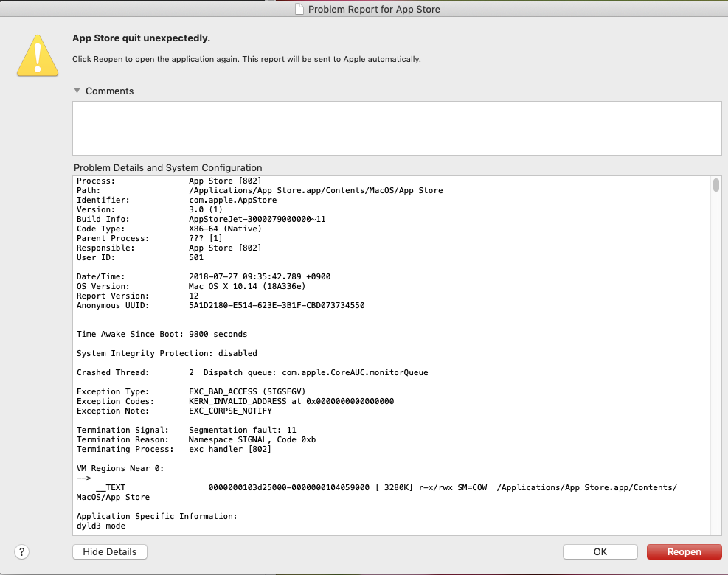The image size is (728, 575).
Task: Click Termination Reason 'Namespace SIGNAL, Code 0xb'
Action: click(x=252, y=439)
